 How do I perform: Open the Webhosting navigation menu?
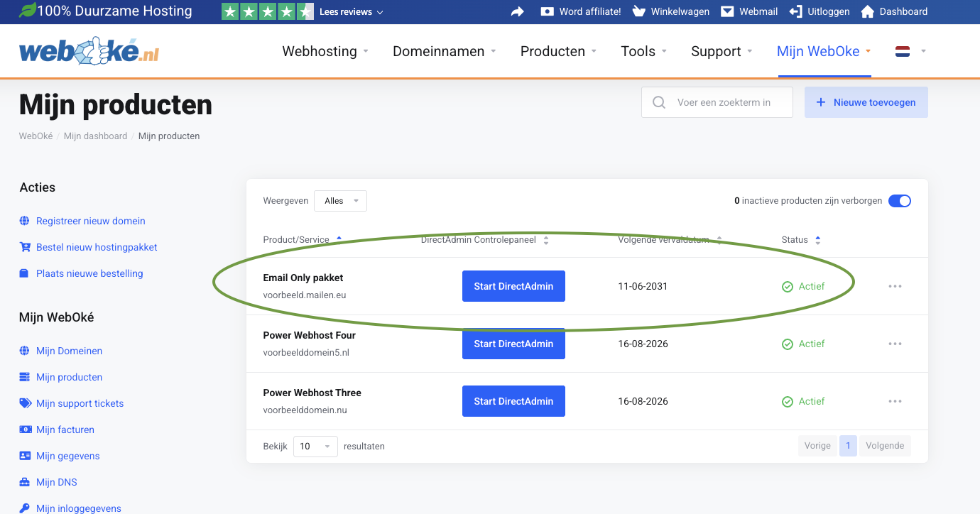pos(325,51)
